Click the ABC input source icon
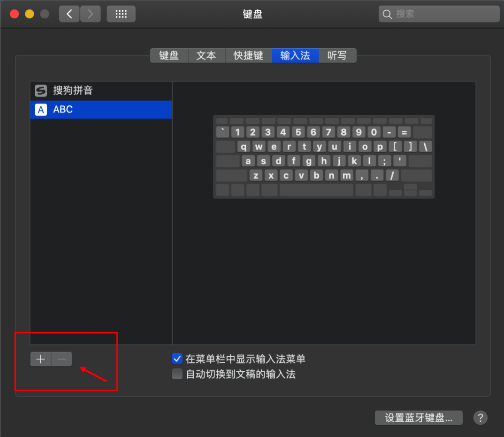The height and width of the screenshot is (437, 504). point(41,110)
